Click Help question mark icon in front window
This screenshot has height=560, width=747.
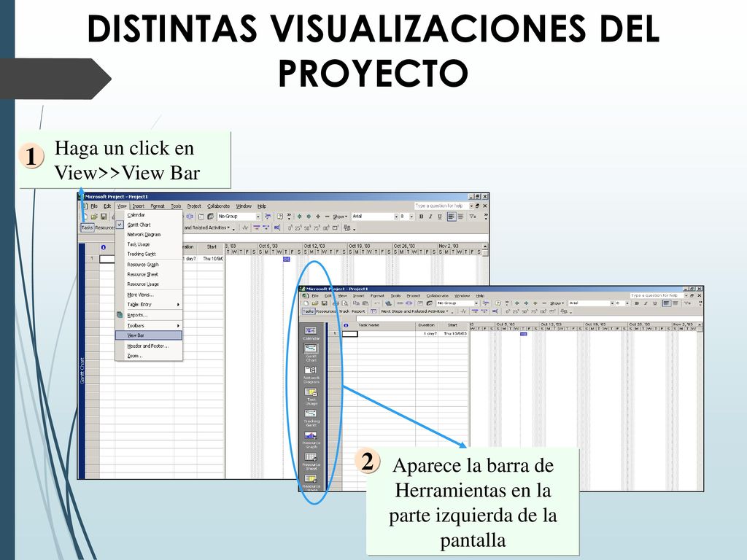[x=498, y=303]
